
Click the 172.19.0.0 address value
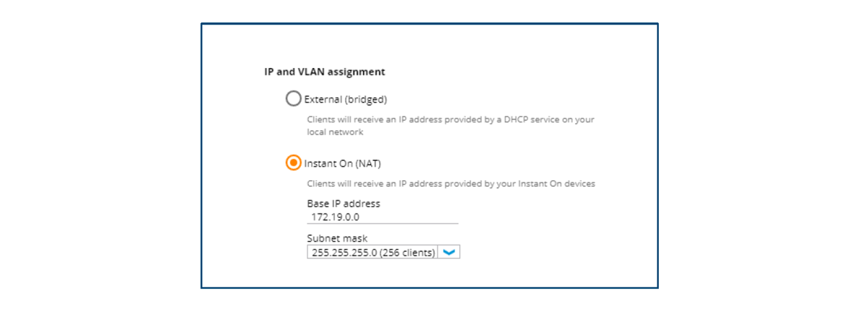coord(335,217)
